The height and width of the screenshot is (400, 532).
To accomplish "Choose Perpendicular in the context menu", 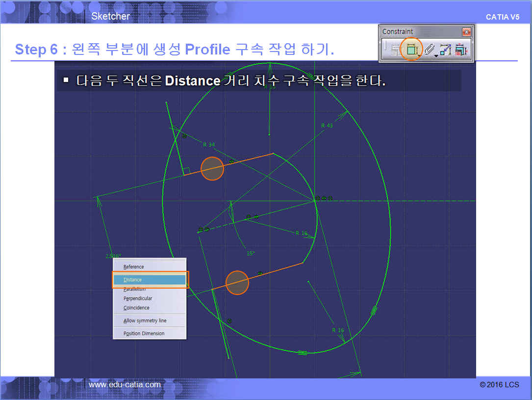I will 138,298.
